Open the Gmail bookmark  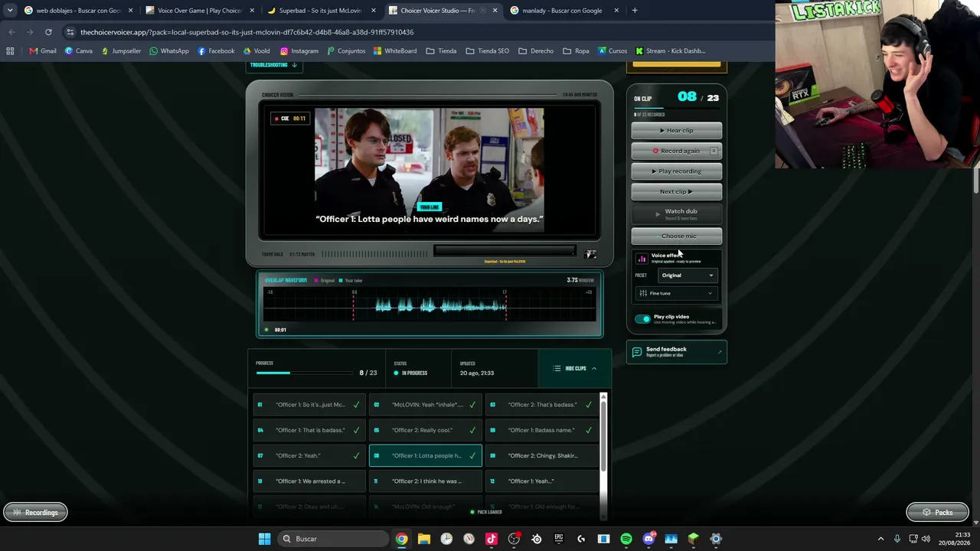(x=43, y=51)
